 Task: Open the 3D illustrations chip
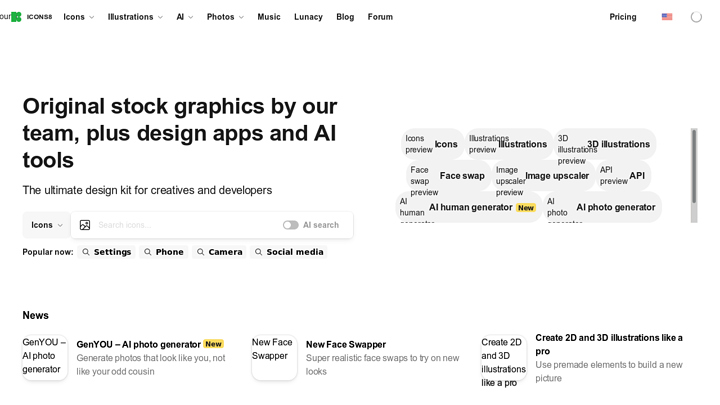[605, 144]
